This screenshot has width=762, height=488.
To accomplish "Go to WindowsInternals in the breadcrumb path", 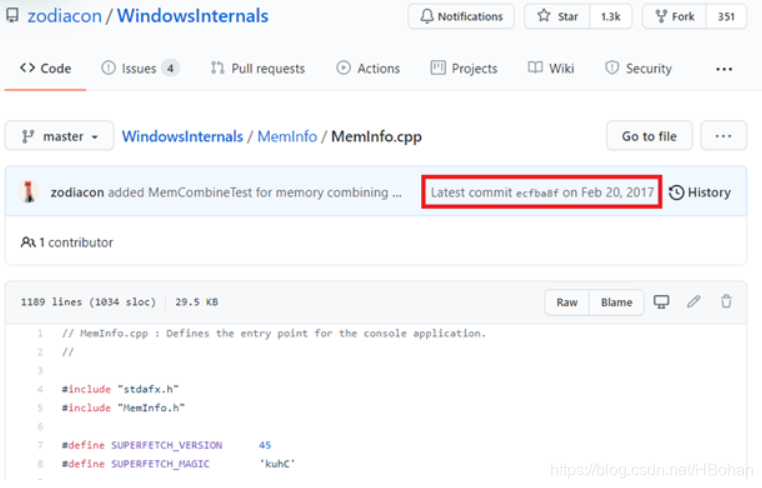I will click(182, 137).
